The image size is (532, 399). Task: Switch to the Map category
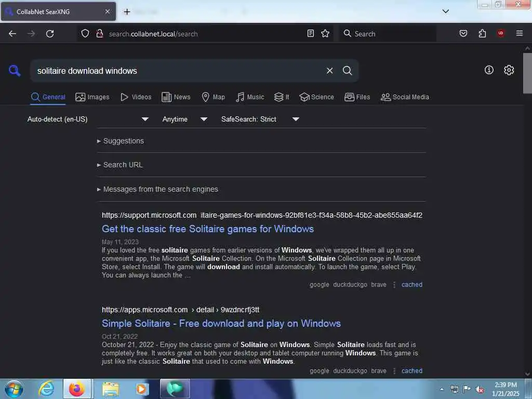213,97
